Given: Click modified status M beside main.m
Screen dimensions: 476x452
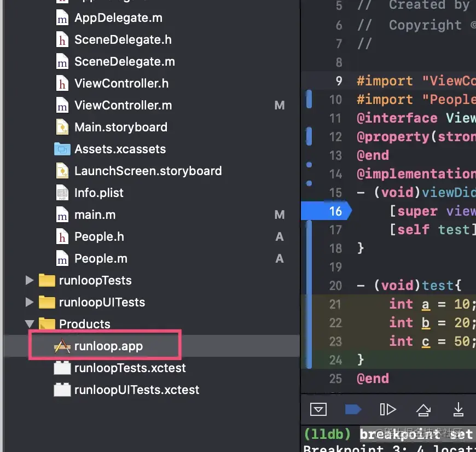Looking at the screenshot, I should (280, 215).
